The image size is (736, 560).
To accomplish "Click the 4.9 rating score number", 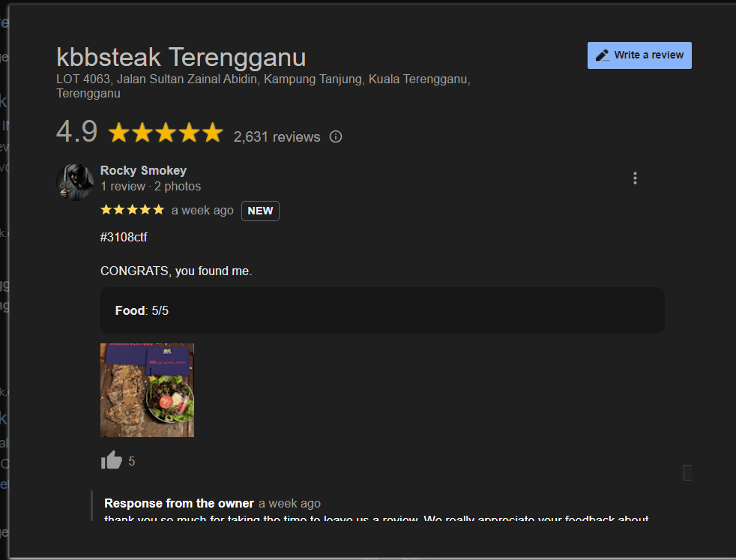I will [76, 132].
